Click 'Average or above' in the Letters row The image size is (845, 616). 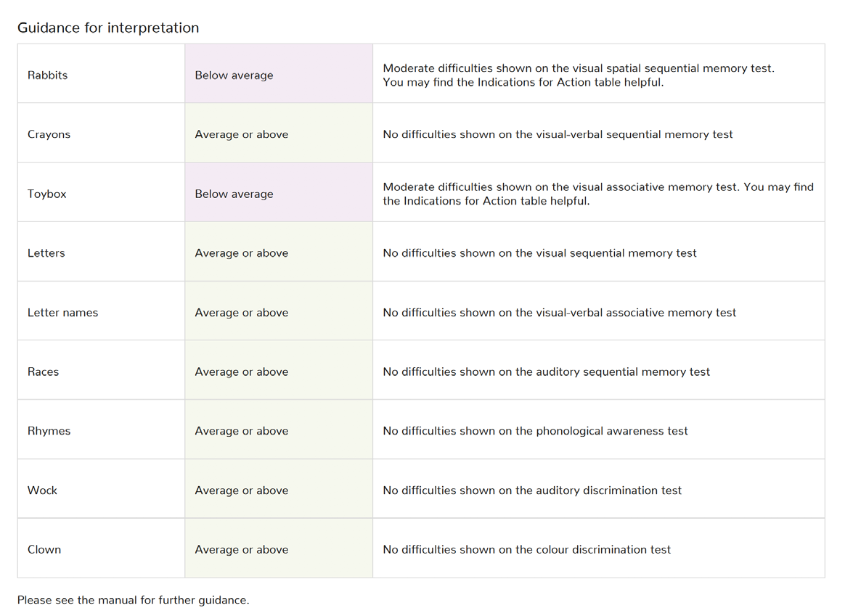pyautogui.click(x=242, y=253)
